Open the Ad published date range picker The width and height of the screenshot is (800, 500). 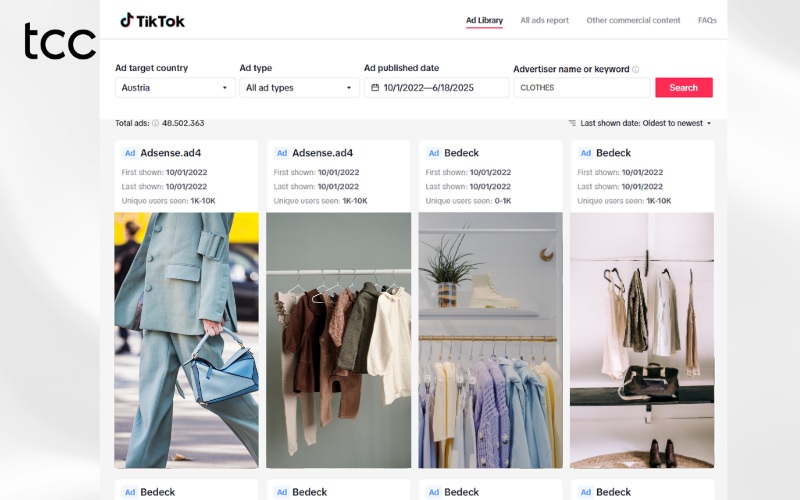click(x=436, y=88)
